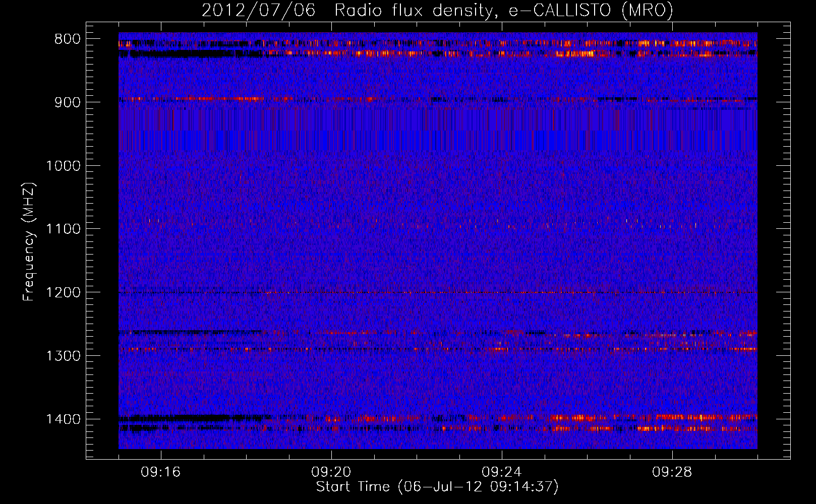Click the '09:20' time axis label
The image size is (816, 504).
pyautogui.click(x=331, y=472)
